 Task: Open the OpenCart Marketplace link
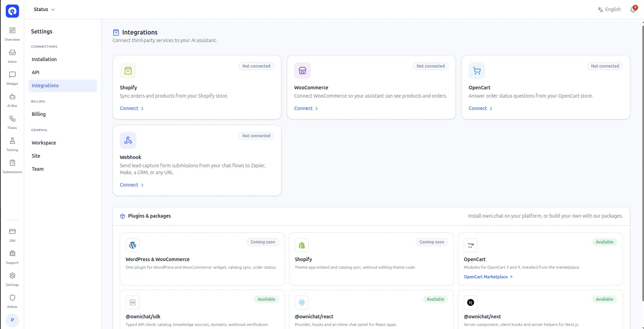coord(488,277)
